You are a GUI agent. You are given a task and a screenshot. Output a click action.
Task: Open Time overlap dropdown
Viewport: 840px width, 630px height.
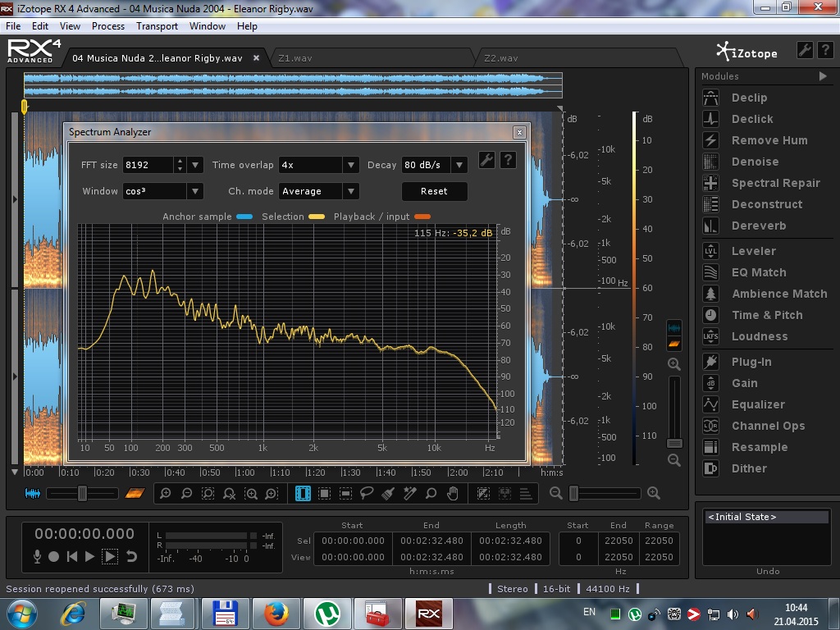click(351, 165)
